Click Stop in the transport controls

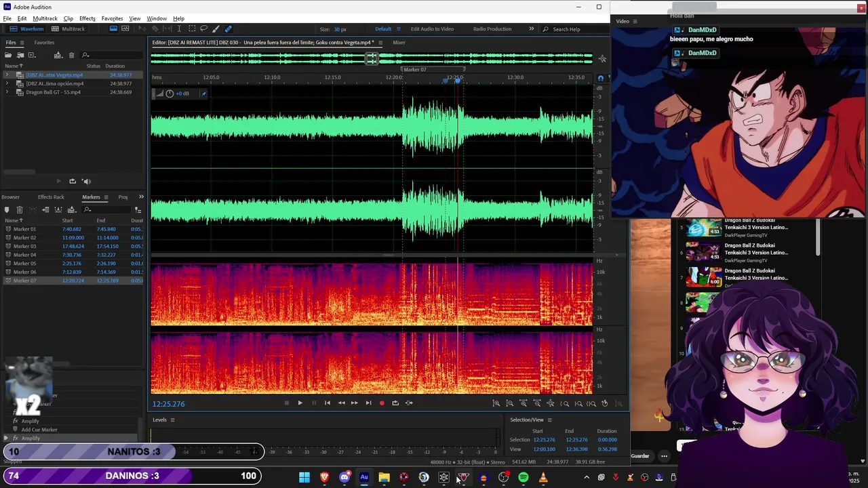pyautogui.click(x=287, y=403)
